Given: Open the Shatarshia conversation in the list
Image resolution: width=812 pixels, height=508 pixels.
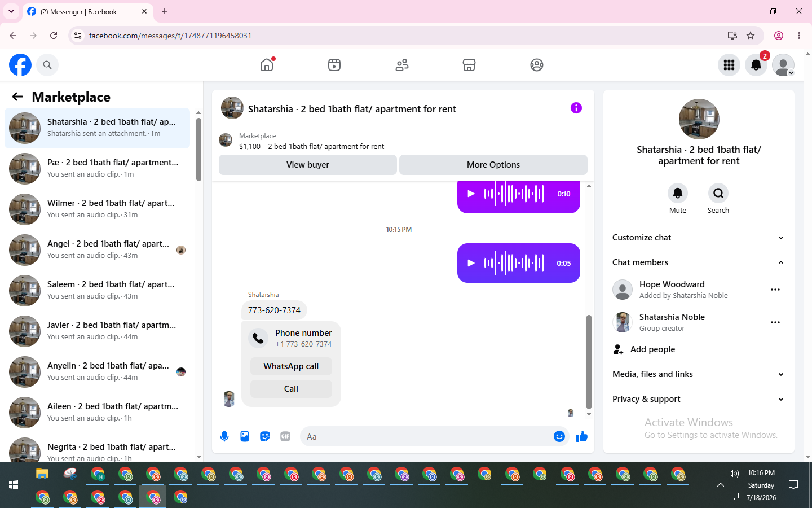Looking at the screenshot, I should (97, 128).
